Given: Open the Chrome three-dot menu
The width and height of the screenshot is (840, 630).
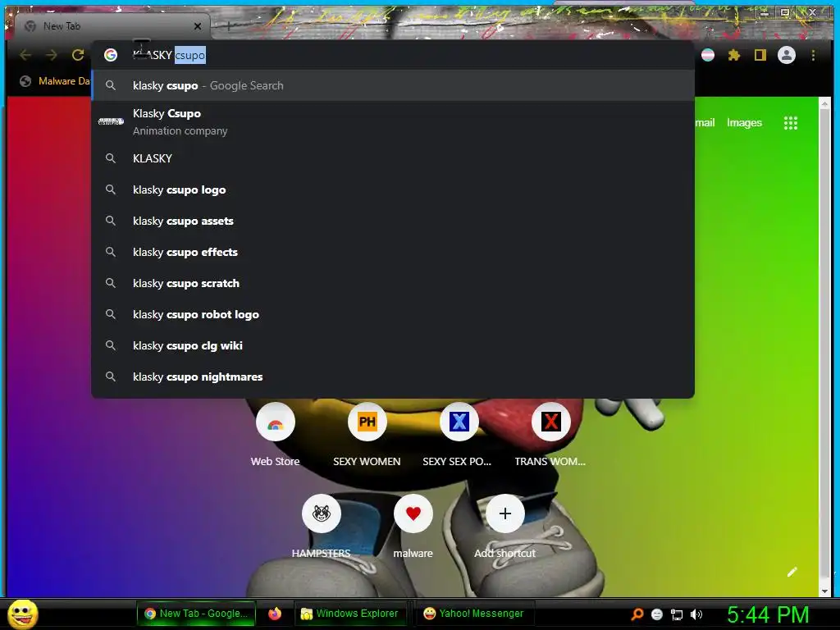Looking at the screenshot, I should click(813, 55).
